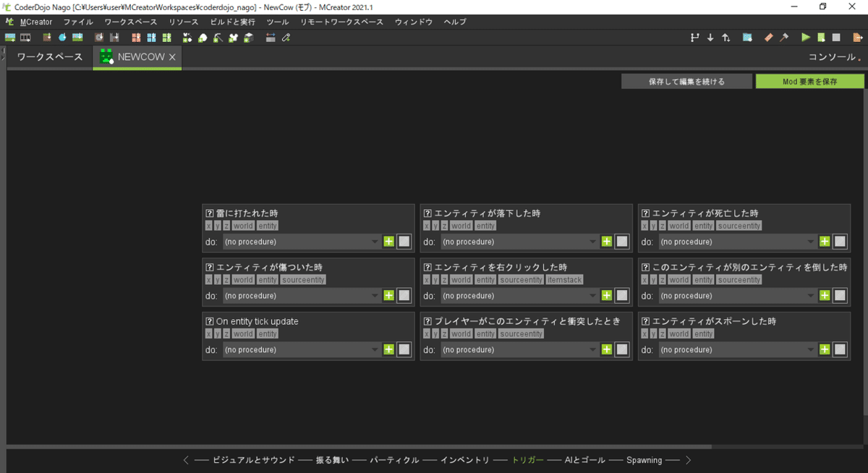
Task: Export the mod file via the orange icon
Action: pyautogui.click(x=857, y=37)
